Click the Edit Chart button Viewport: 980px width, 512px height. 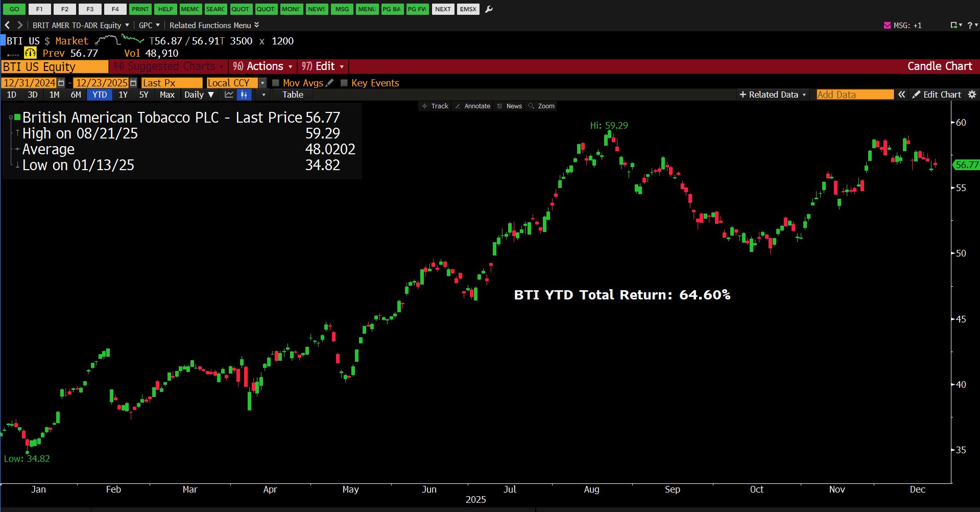tap(937, 95)
